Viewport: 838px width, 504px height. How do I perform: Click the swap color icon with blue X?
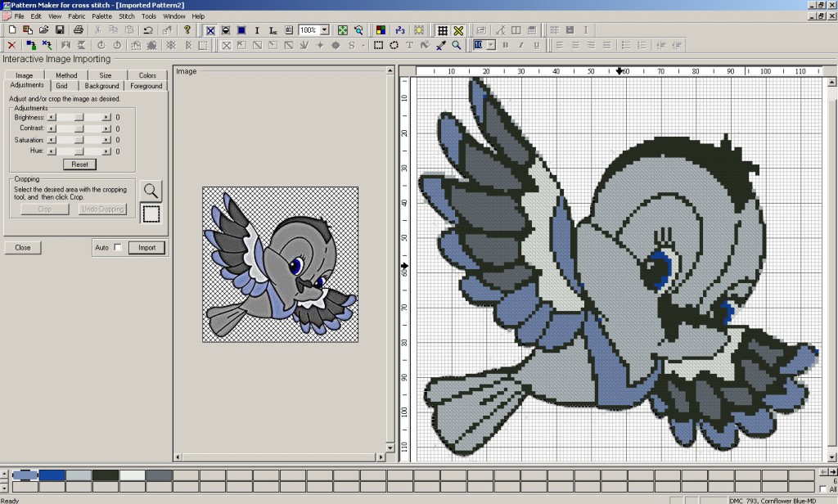(47, 46)
